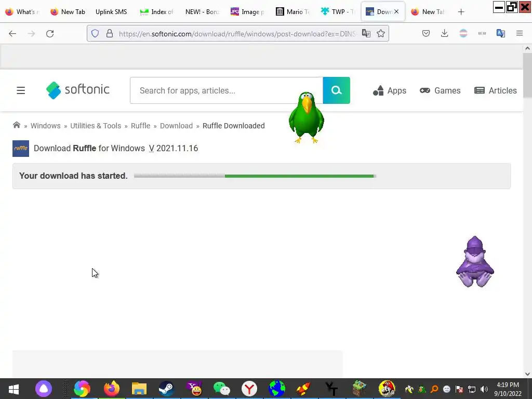The image size is (532, 399).
Task: Click the striped round extension icon
Action: tap(463, 33)
